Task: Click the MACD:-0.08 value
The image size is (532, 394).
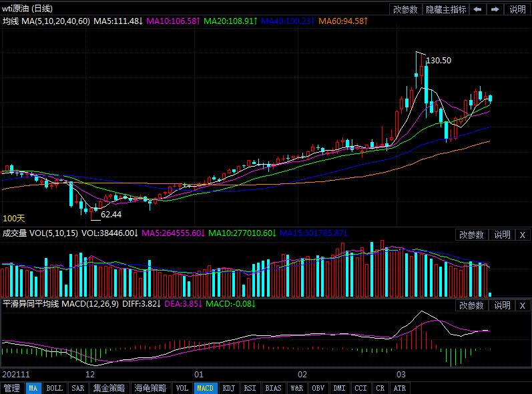Action: point(230,304)
